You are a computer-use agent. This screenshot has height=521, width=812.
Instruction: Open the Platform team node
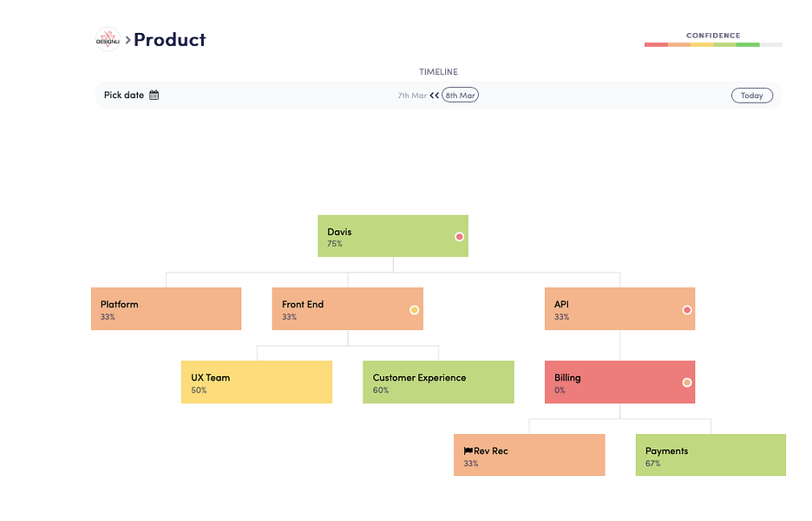pyautogui.click(x=167, y=309)
